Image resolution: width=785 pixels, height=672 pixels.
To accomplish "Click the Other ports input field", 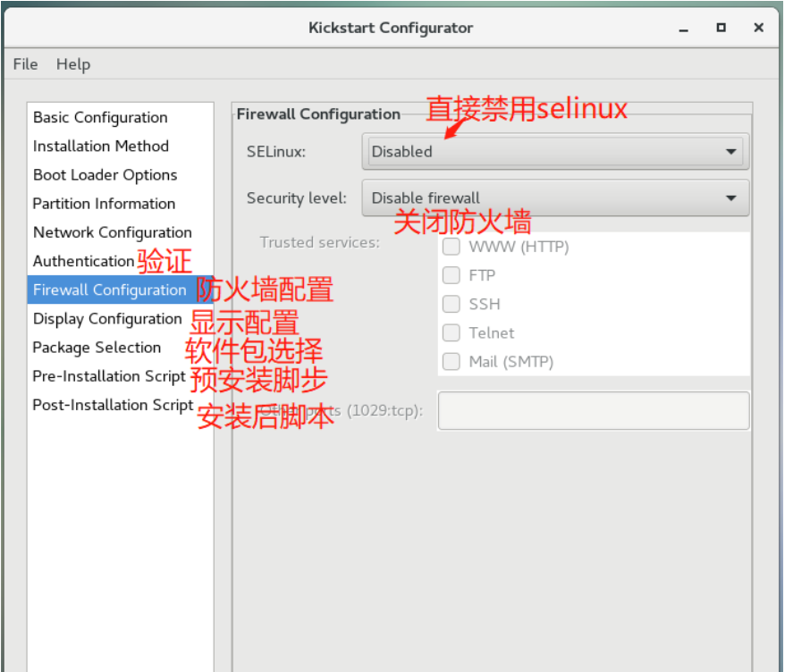I will point(594,411).
